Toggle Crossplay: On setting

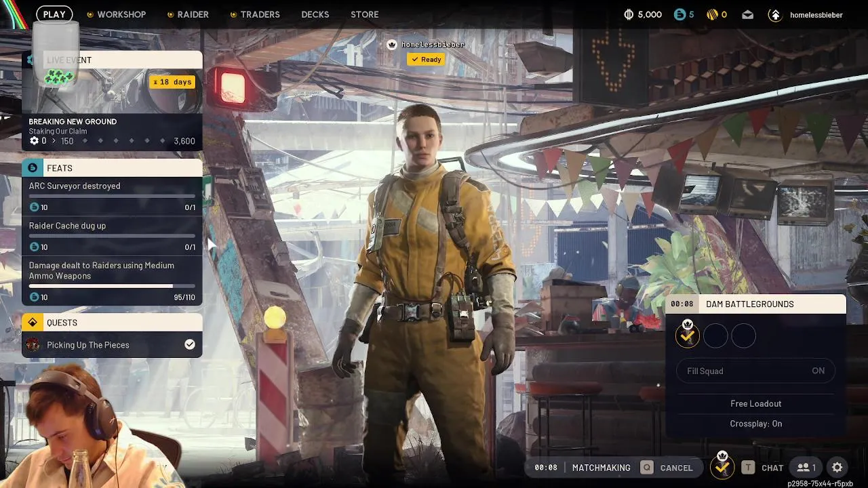(755, 424)
